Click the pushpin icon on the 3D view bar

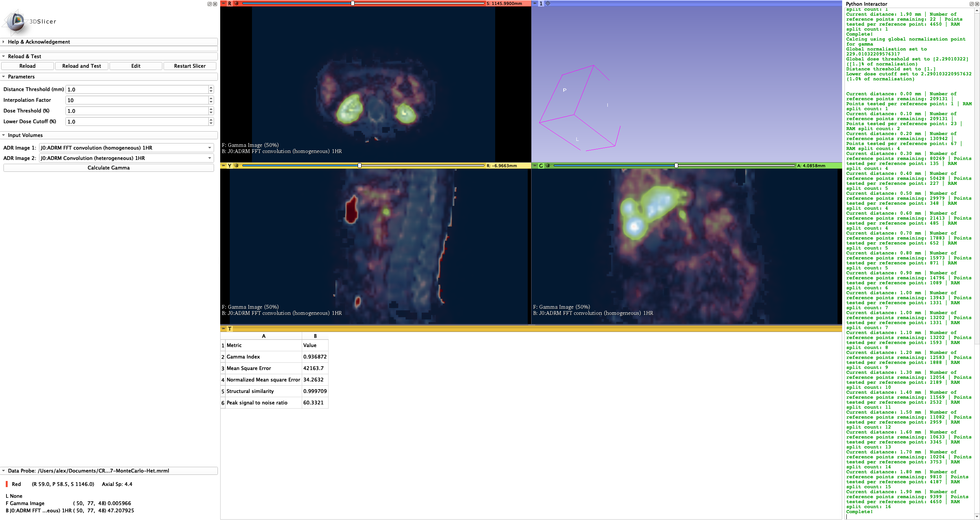pos(535,3)
